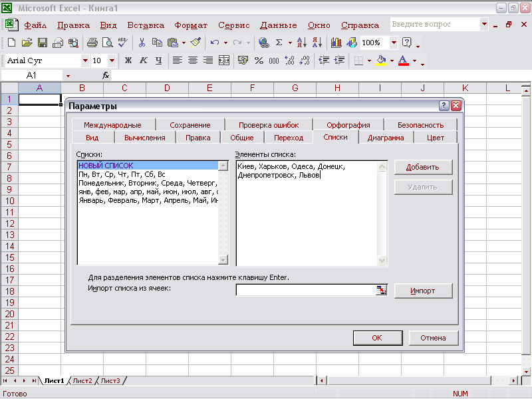Click the Добавить button

423,167
